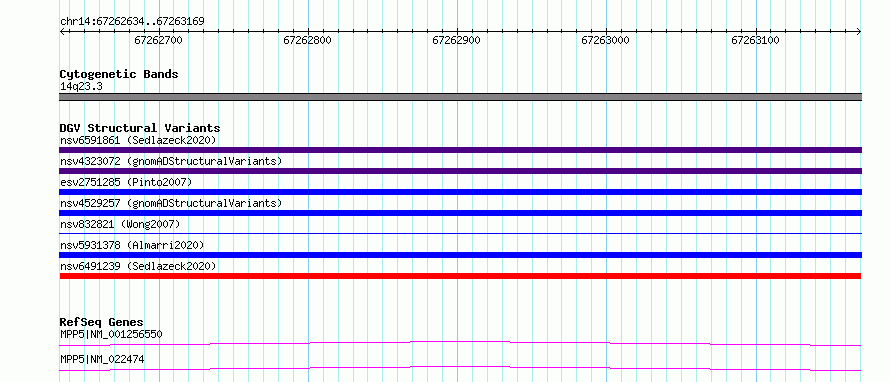Image resolution: width=890 pixels, height=382 pixels.
Task: Select the DGV Structural Variants track title
Action: (140, 128)
